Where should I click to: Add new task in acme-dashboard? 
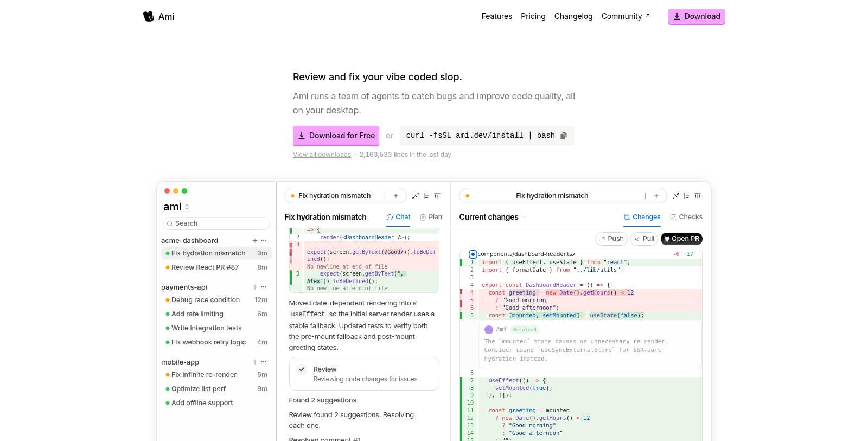[x=255, y=240]
